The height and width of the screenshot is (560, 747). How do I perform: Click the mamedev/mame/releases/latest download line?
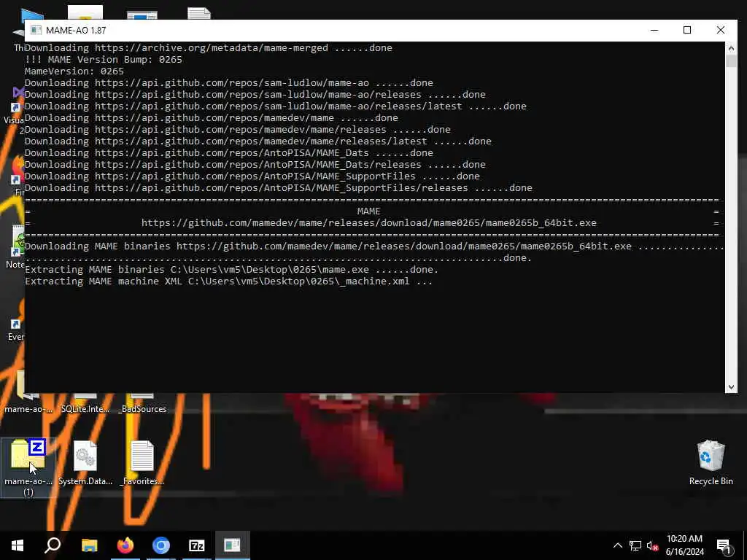coord(258,141)
